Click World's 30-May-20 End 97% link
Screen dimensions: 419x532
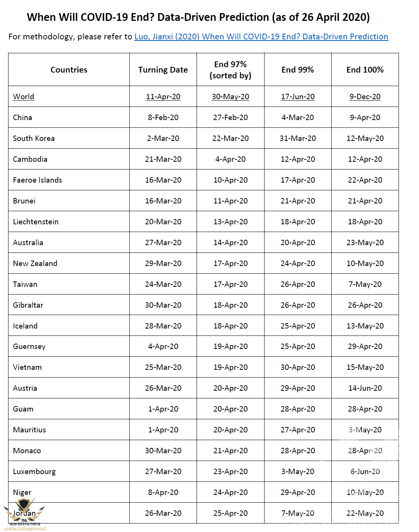point(230,97)
